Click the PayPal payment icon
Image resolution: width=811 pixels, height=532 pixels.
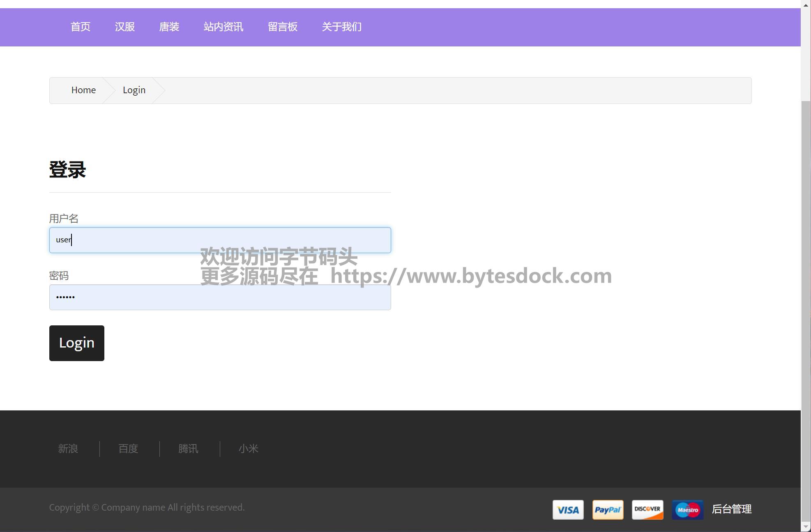pyautogui.click(x=608, y=510)
